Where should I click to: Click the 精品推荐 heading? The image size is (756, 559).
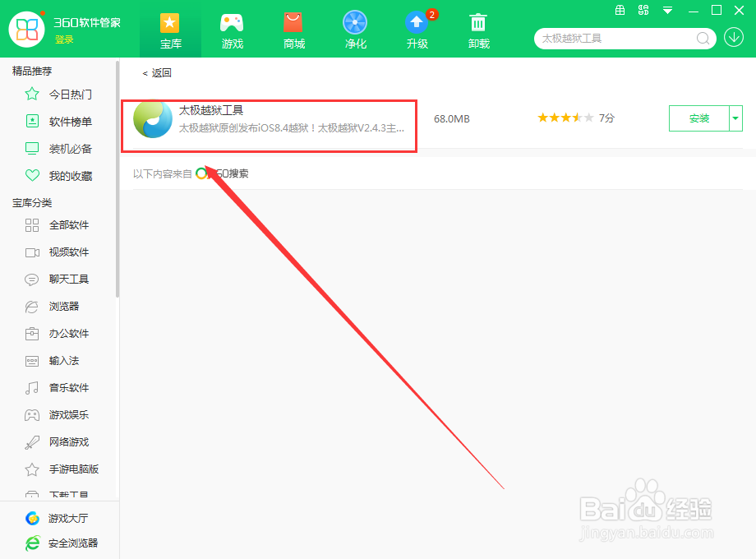tap(32, 71)
